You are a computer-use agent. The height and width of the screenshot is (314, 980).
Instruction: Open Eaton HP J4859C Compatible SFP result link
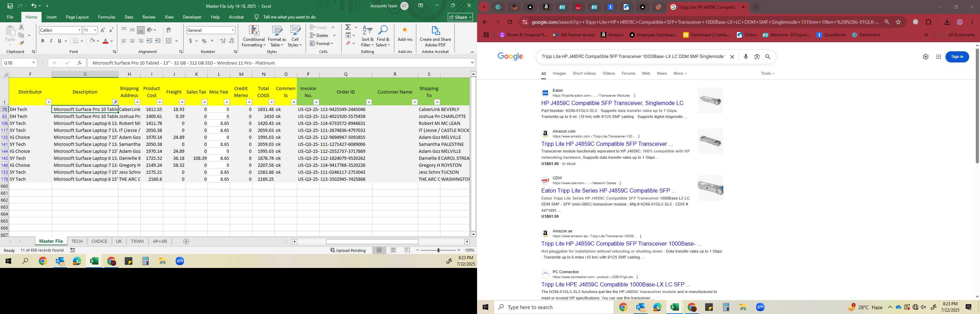coord(612,103)
